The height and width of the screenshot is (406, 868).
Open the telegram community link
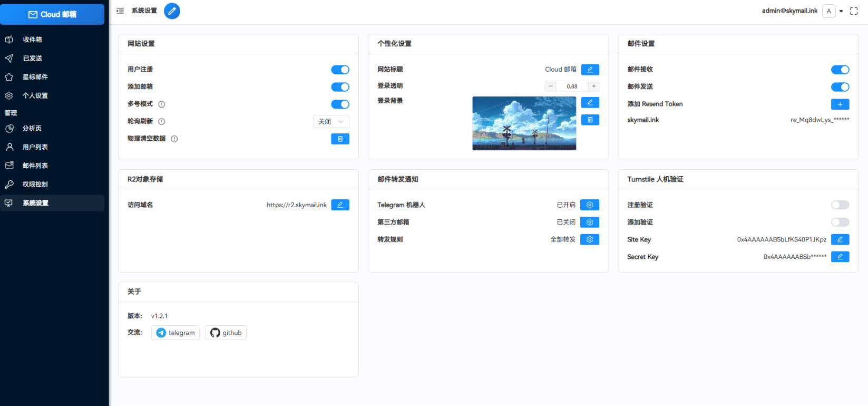pyautogui.click(x=175, y=333)
